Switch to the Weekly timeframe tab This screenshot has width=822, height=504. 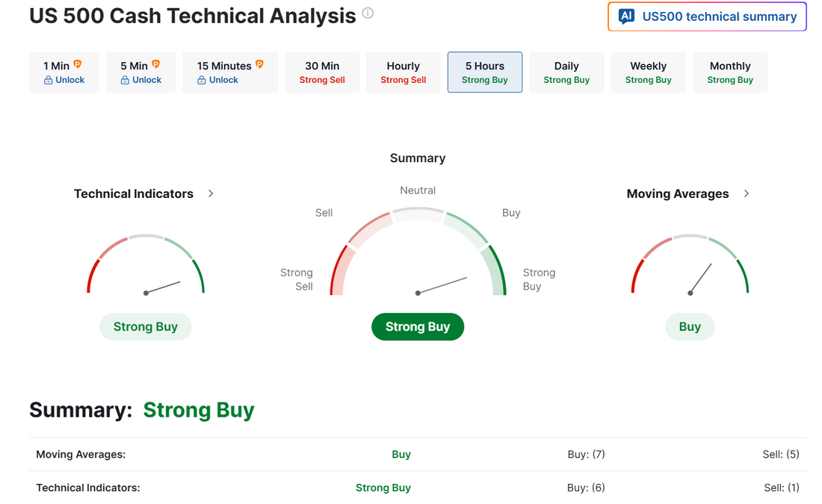[648, 72]
